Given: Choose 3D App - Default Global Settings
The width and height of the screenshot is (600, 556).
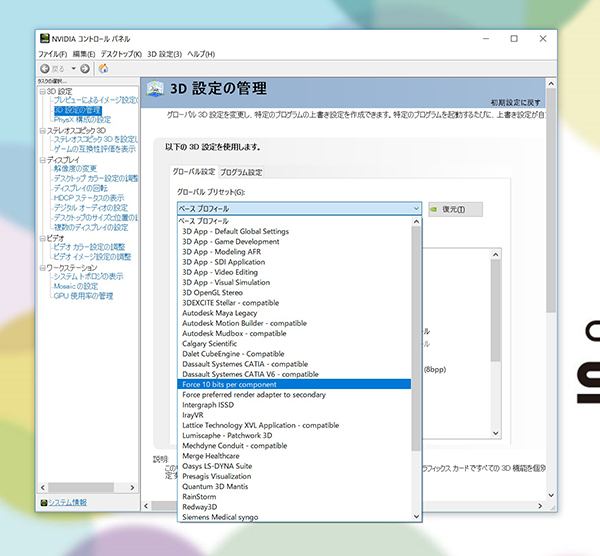Looking at the screenshot, I should coord(294,232).
